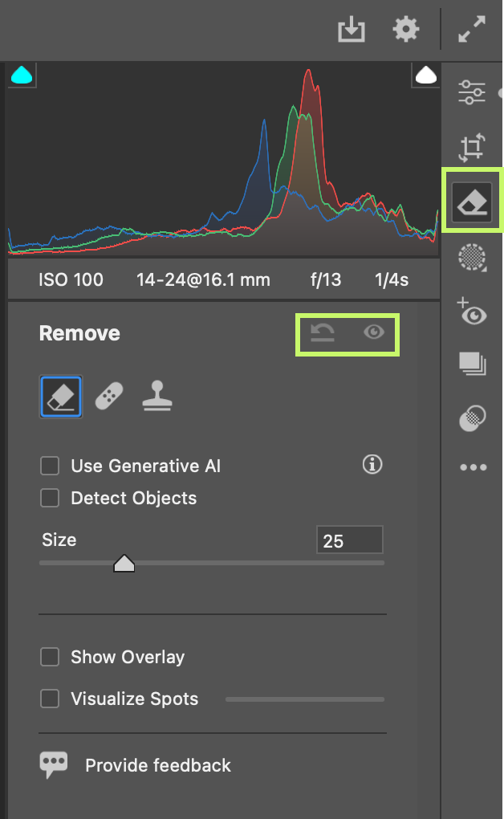Toggle shadow clipping warning in histogram
Image resolution: width=504 pixels, height=819 pixels.
(x=22, y=75)
